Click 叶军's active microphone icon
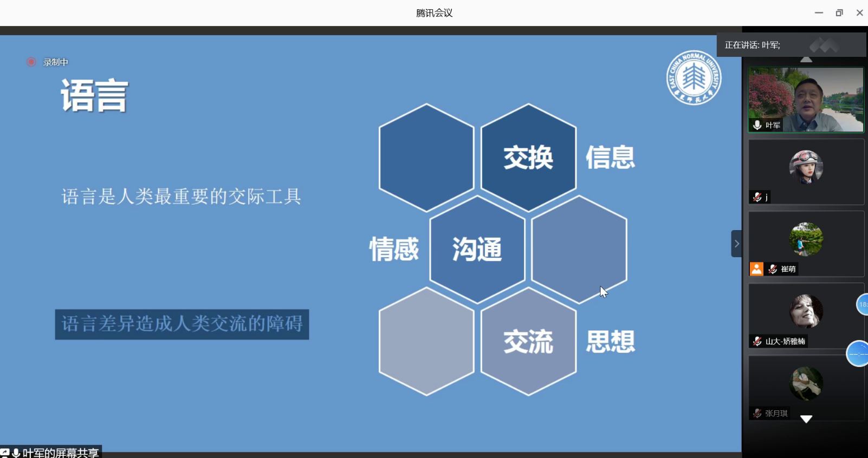Image resolution: width=868 pixels, height=458 pixels. [x=757, y=125]
